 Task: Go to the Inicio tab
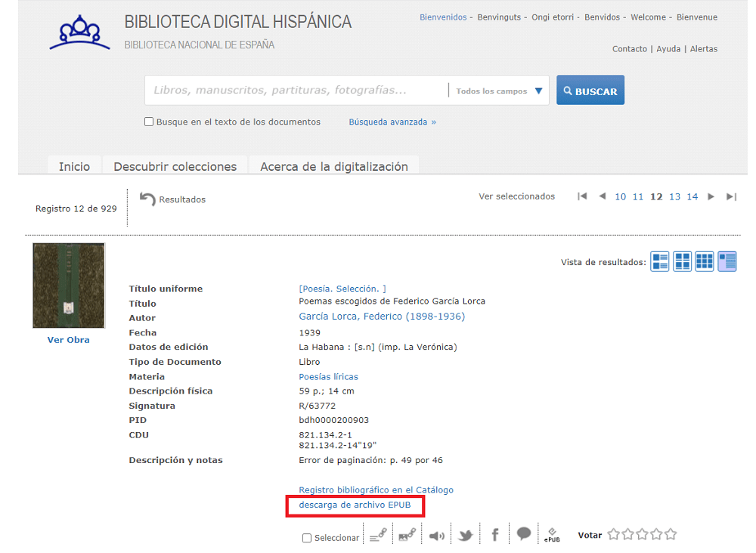(x=74, y=166)
